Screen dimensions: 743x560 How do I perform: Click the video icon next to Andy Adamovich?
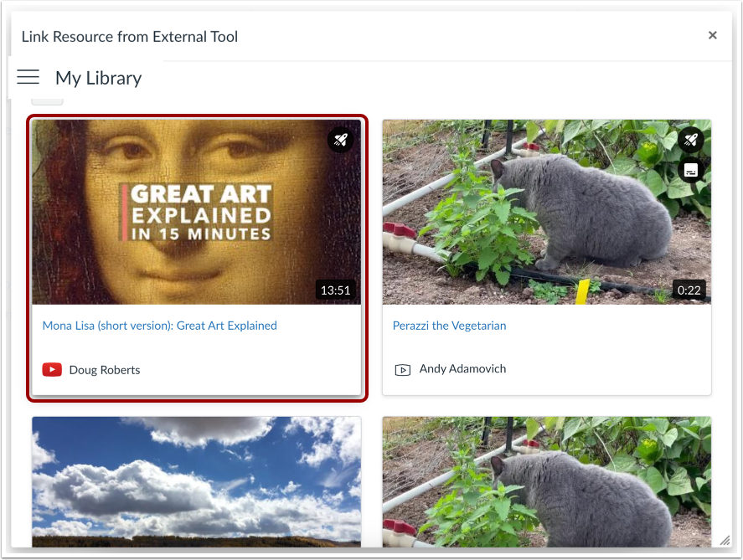click(x=403, y=369)
